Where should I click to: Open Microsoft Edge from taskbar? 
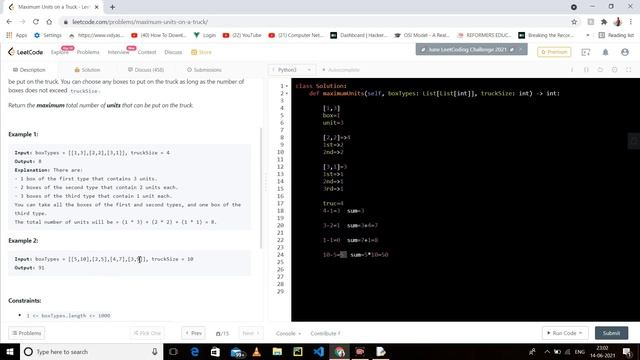tap(194, 351)
